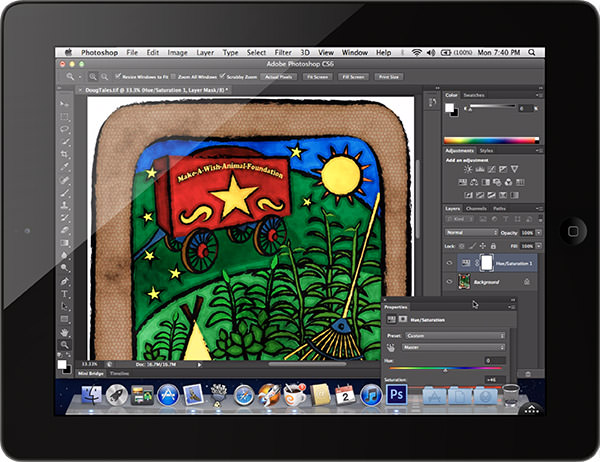
Task: Select the Hand tool
Action: click(x=64, y=332)
